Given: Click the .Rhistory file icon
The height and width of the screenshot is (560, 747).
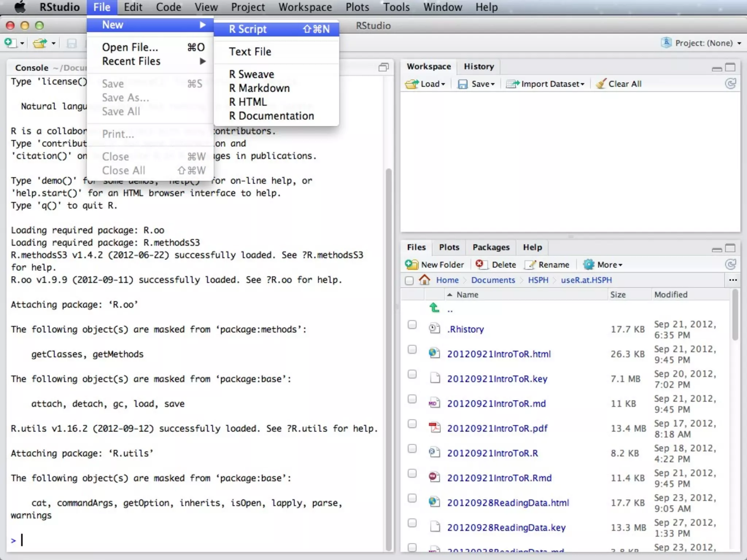Looking at the screenshot, I should (434, 328).
